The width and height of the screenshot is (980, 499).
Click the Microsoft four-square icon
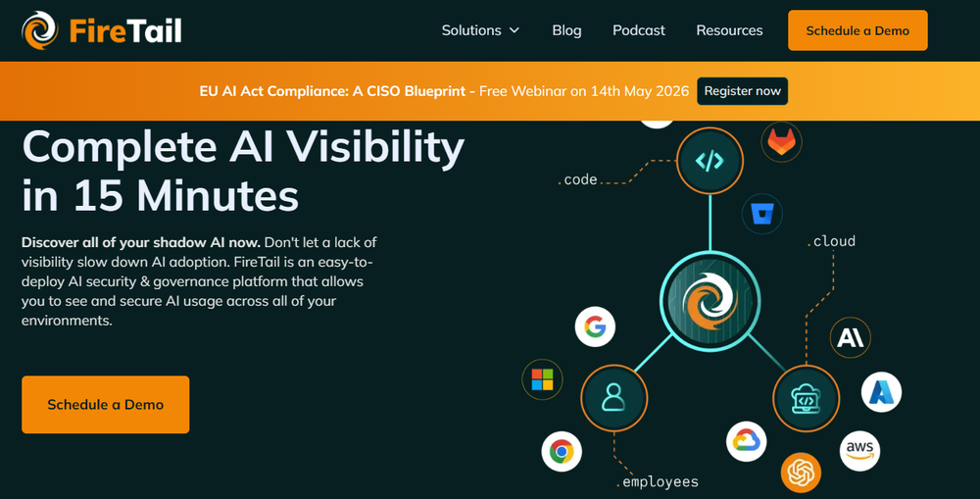tap(542, 379)
